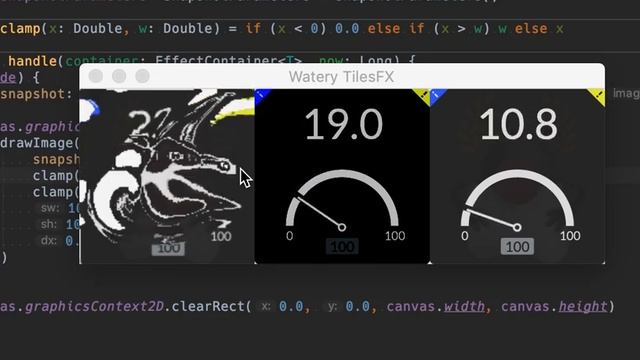Image resolution: width=640 pixels, height=360 pixels.
Task: Select the 19.0 value text
Action: tap(344, 124)
